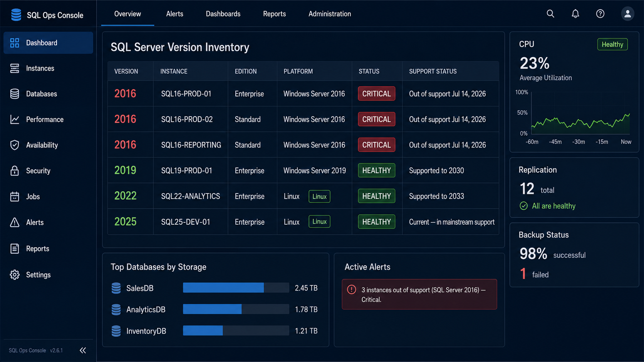Click the alert exclamation icon in Active Alerts
This screenshot has height=362, width=644.
point(352,290)
